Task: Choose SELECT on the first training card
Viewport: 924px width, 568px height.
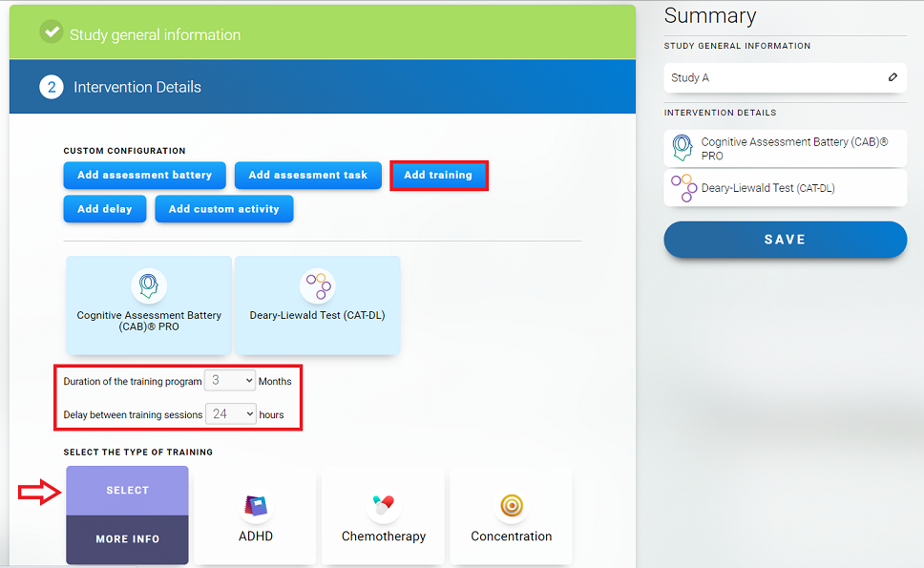Action: (x=127, y=491)
